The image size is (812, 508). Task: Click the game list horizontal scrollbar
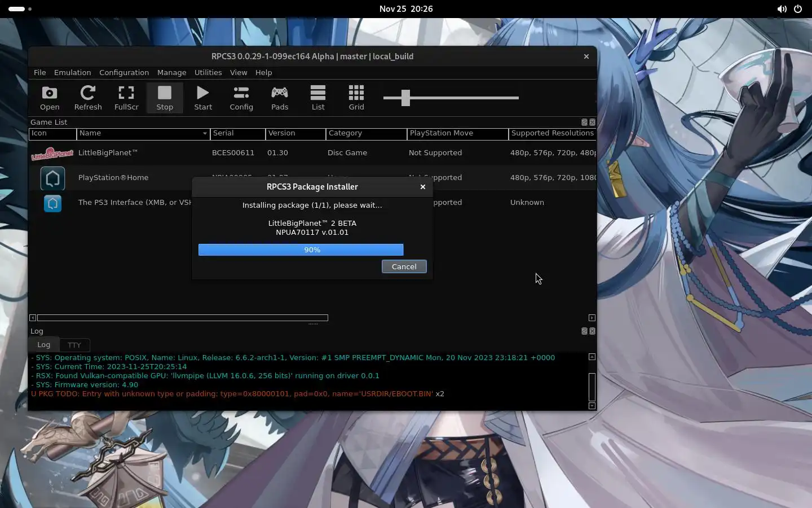[x=183, y=318]
